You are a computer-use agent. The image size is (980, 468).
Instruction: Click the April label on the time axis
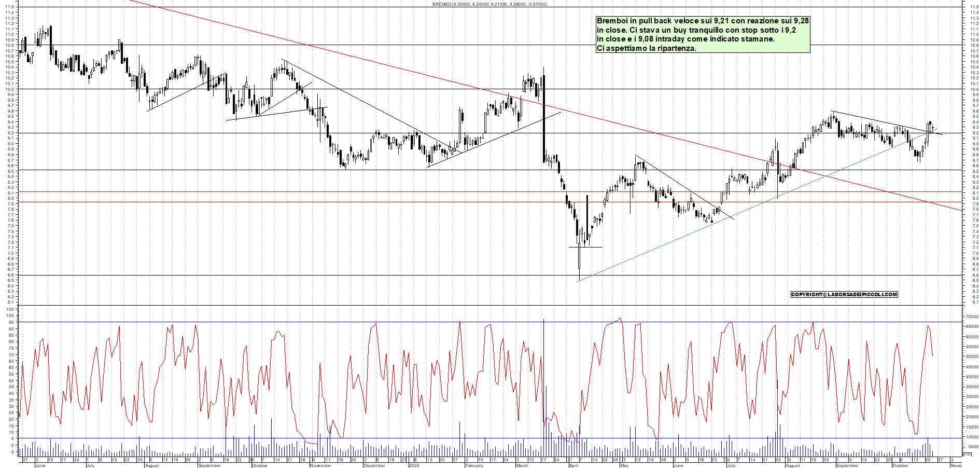[x=573, y=465]
